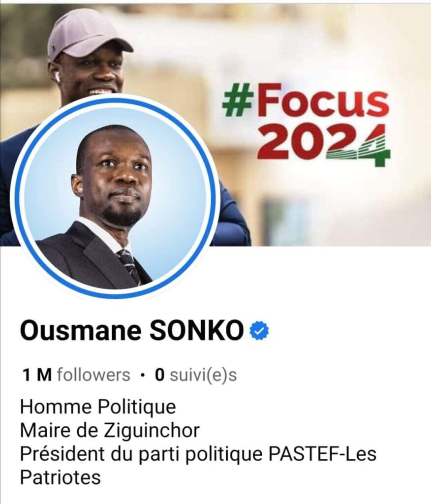Click the word Patriotes in bio
The width and height of the screenshot is (431, 504).
(x=61, y=477)
